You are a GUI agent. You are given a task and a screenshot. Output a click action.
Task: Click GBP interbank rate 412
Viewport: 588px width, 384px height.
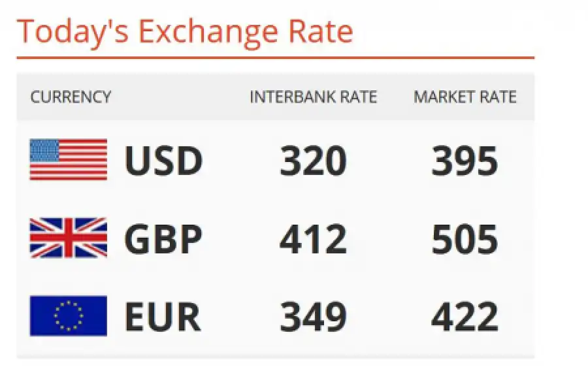(313, 239)
